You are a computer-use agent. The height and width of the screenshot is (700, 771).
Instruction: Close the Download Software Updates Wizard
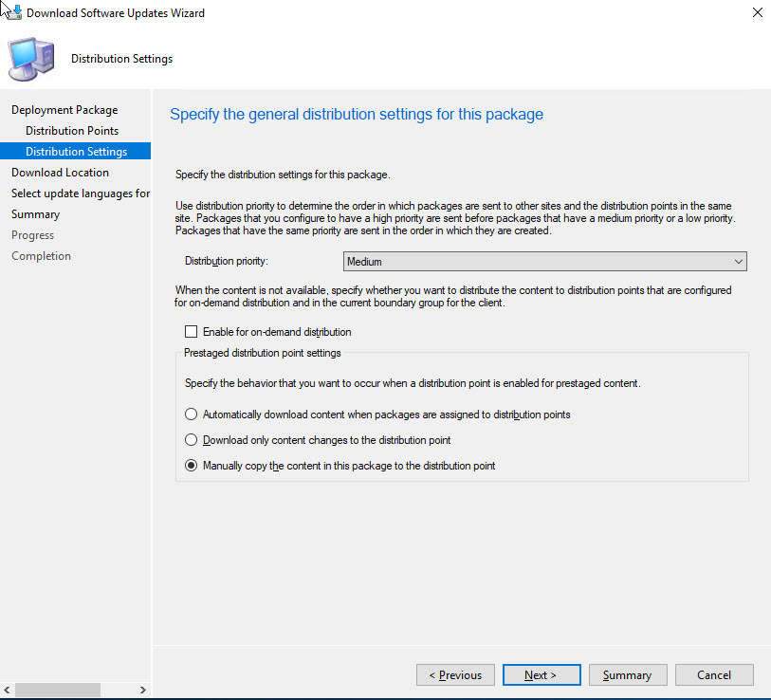tap(756, 13)
